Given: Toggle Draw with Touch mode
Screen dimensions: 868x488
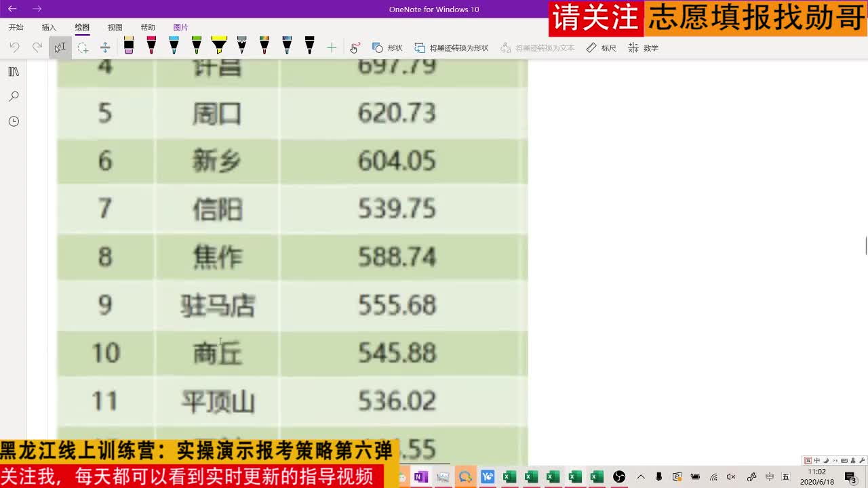Looking at the screenshot, I should (x=355, y=47).
